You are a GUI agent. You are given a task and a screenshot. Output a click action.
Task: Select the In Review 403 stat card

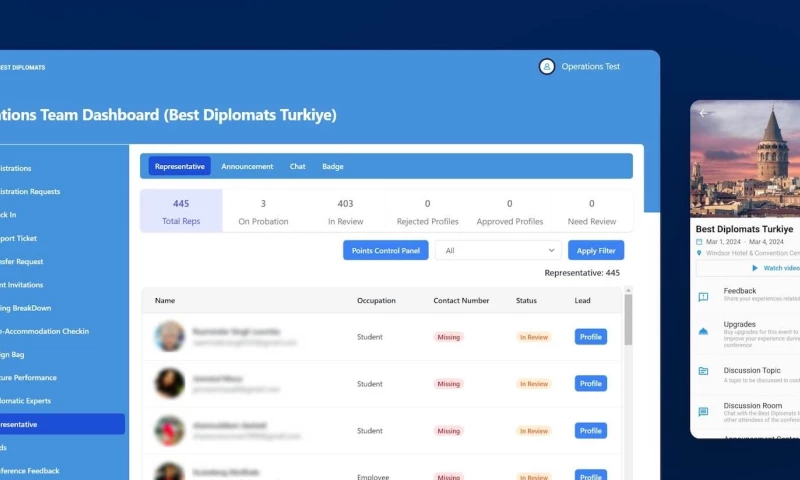[x=345, y=211]
